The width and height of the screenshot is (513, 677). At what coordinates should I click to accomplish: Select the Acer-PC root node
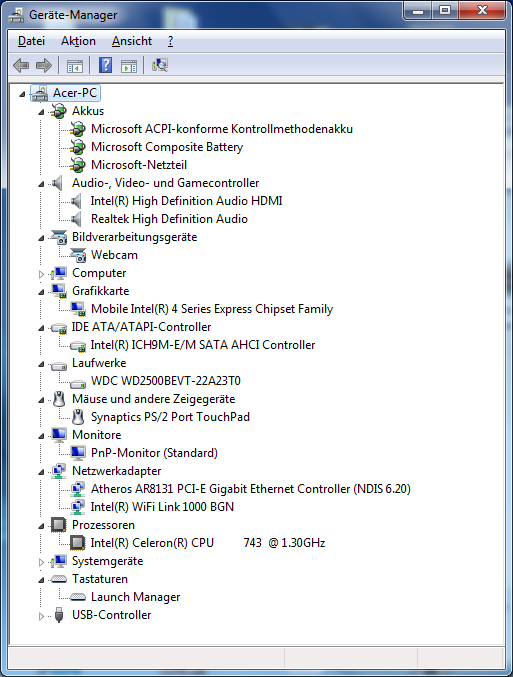(x=75, y=93)
